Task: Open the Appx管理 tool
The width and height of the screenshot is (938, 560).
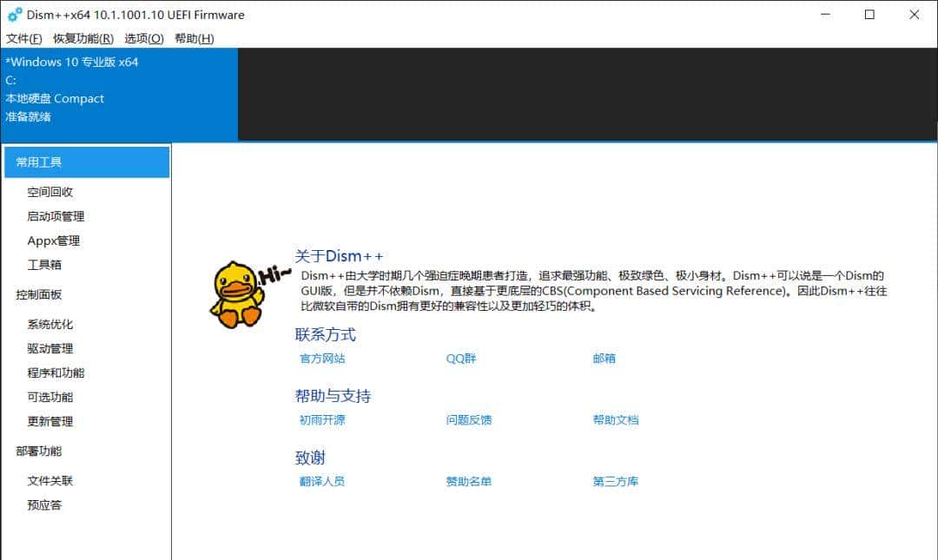Action: [53, 240]
